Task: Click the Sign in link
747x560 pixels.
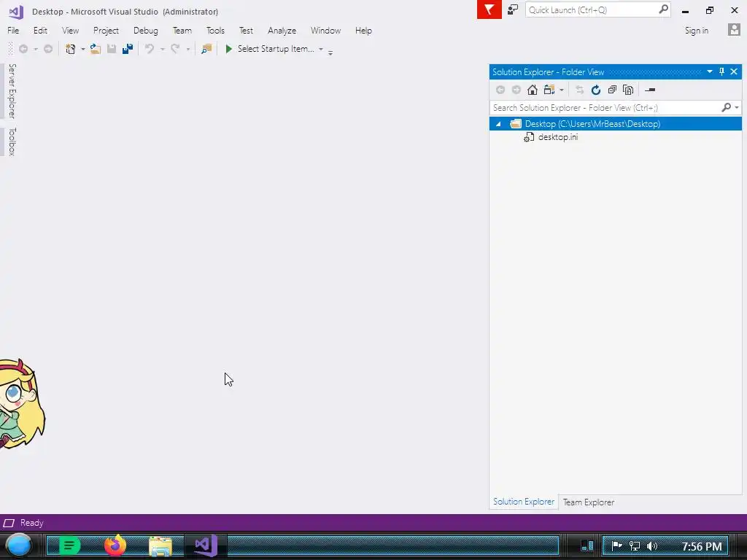Action: (697, 31)
